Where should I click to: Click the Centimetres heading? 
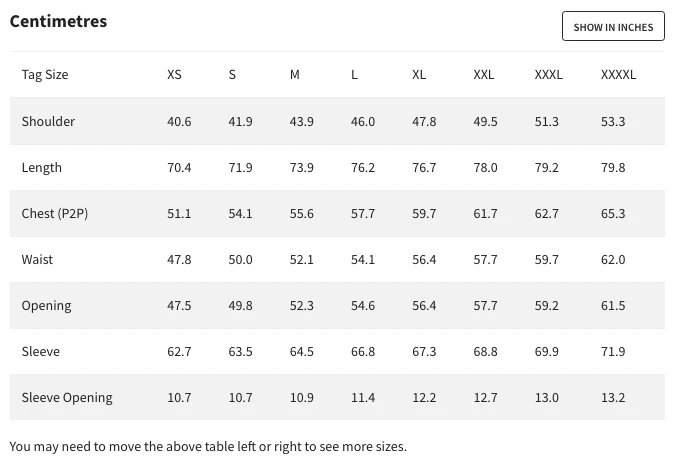58,21
